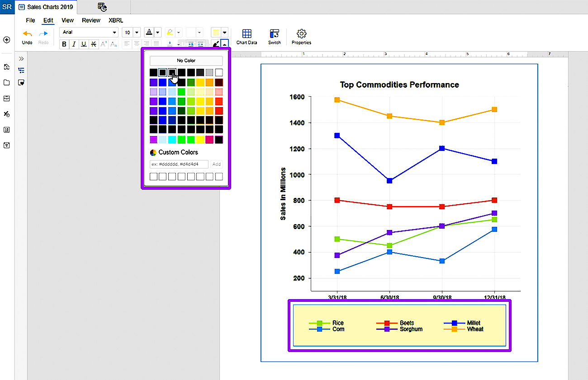Expand the font size dropdown
Image resolution: width=588 pixels, height=380 pixels.
[x=137, y=33]
